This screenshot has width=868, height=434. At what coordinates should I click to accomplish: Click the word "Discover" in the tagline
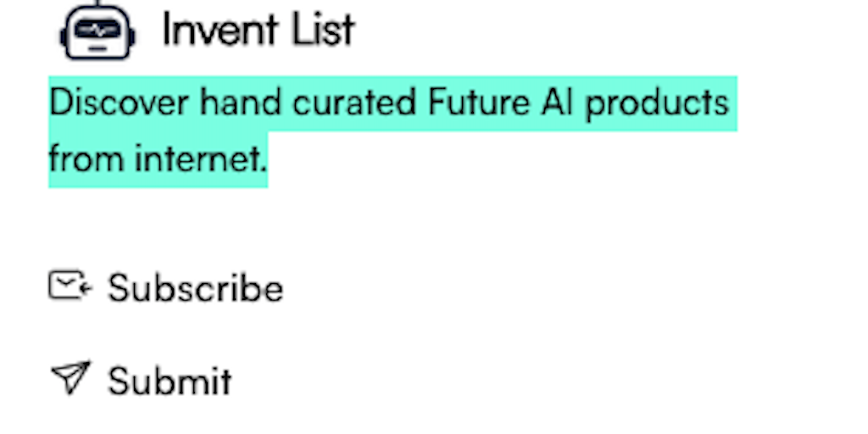click(119, 103)
